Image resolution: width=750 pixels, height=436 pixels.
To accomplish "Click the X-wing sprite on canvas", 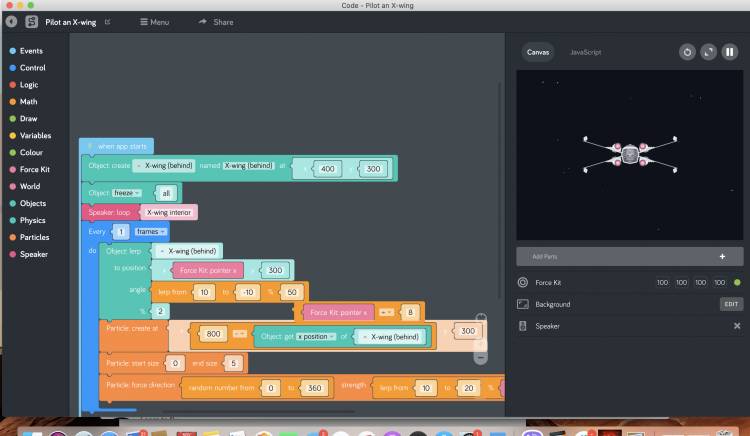I will [630, 154].
